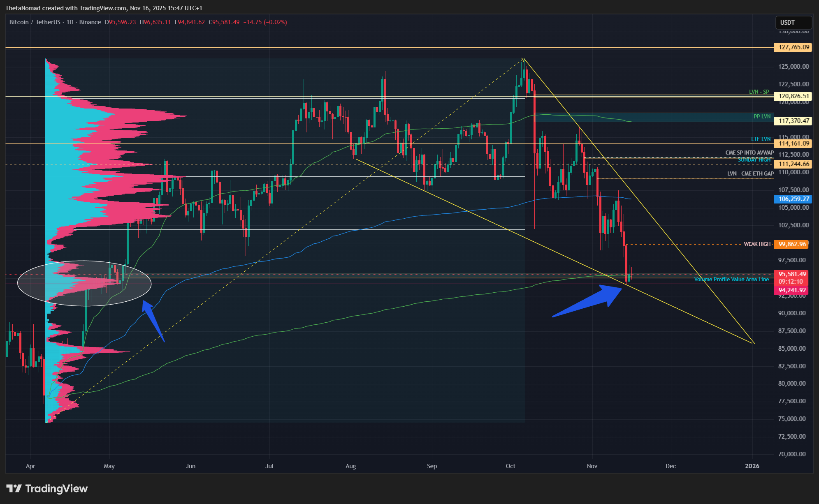
Task: Click the 107,500.00 price axis tick
Action: pos(793,190)
